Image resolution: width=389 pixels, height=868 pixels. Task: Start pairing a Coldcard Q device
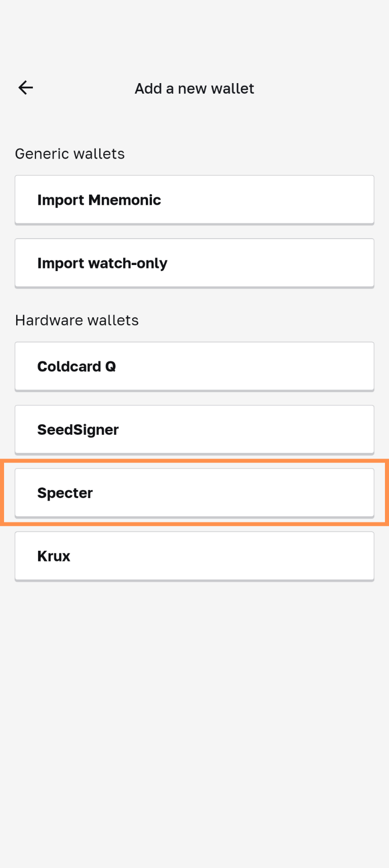[194, 366]
